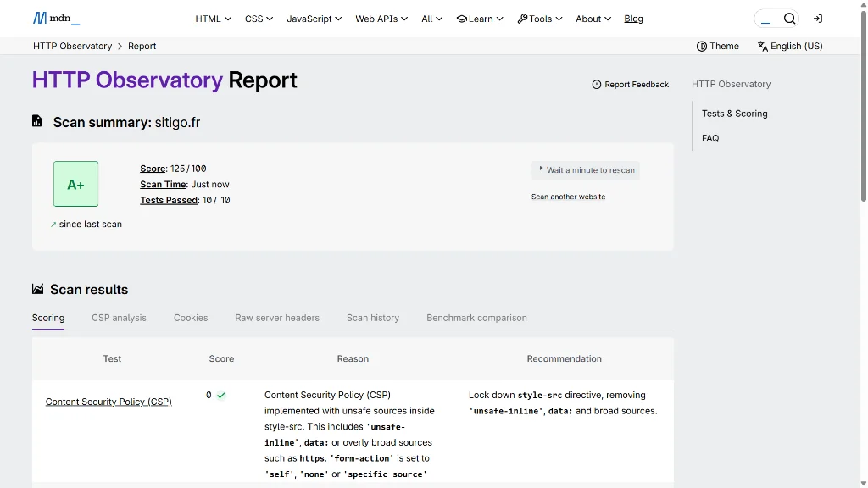Screen dimensions: 868x488
Task: Click the scan summary document icon
Action: pos(37,121)
